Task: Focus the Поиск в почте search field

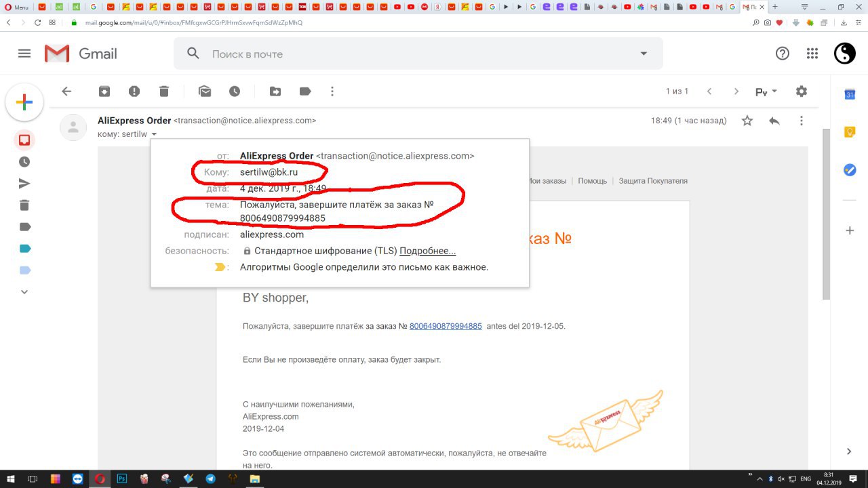Action: (417, 54)
